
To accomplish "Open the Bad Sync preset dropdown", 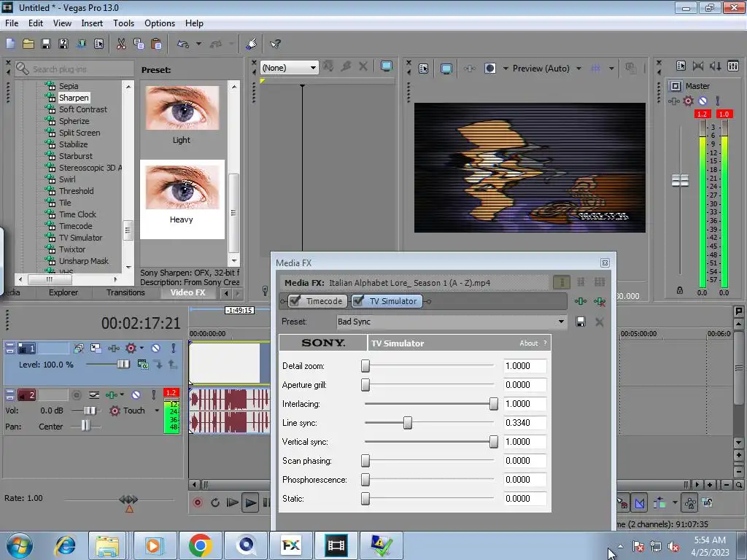I will pyautogui.click(x=561, y=322).
